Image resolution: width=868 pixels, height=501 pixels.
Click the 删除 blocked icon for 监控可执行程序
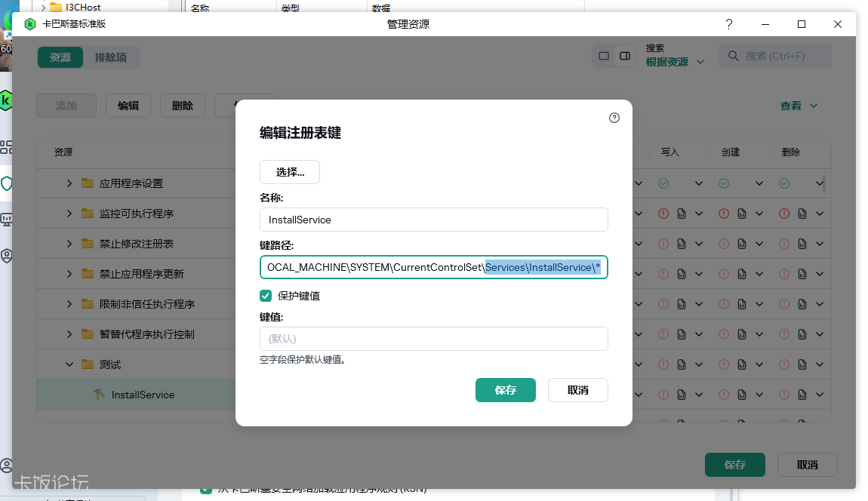(784, 214)
